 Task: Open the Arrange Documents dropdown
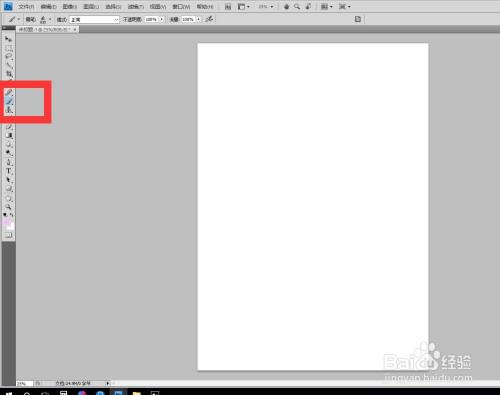[x=326, y=6]
